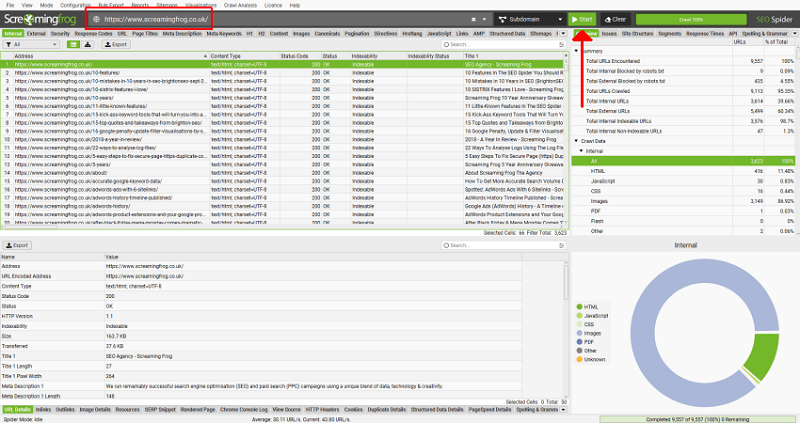Open search options in the lower details search box
Image resolution: width=800 pixels, height=423 pixels.
[x=561, y=245]
